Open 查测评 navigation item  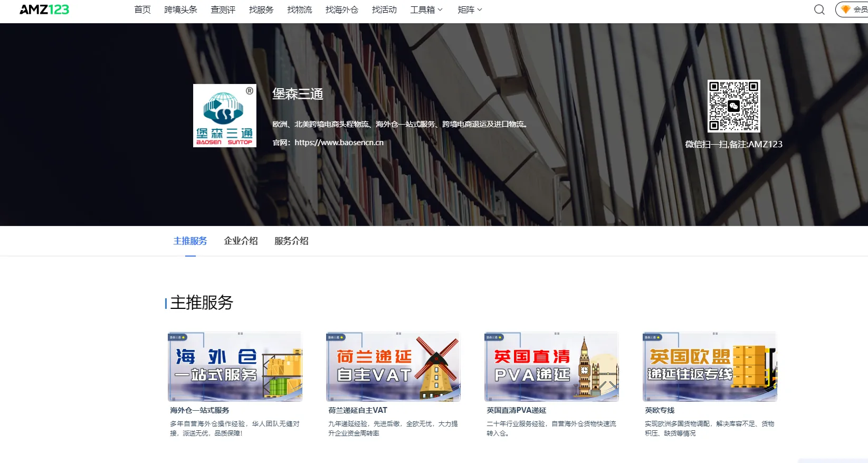(223, 10)
